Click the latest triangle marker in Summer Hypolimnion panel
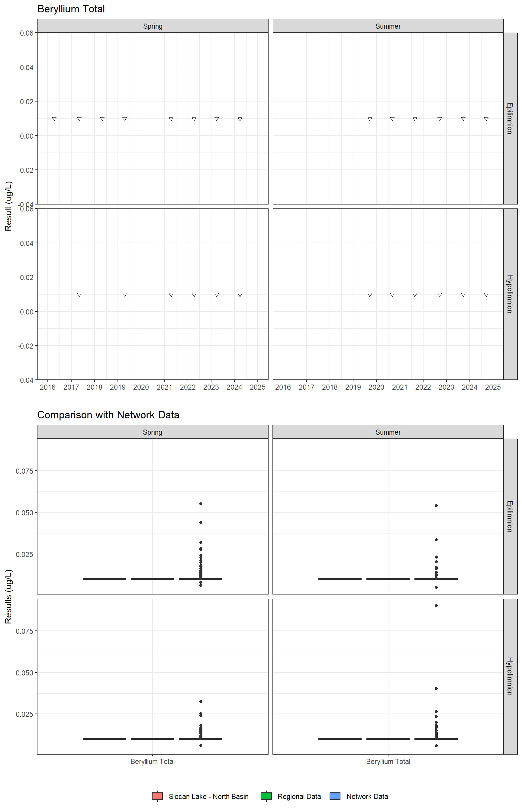 (x=486, y=295)
